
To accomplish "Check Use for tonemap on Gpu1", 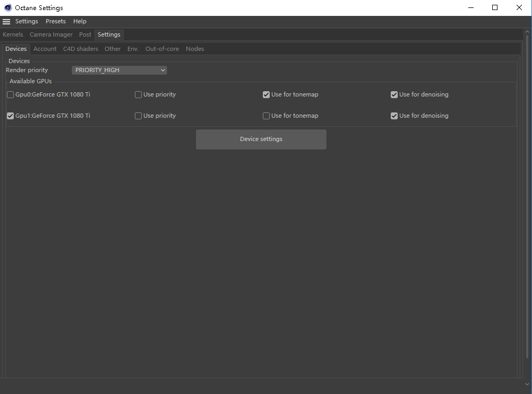I will (x=267, y=116).
